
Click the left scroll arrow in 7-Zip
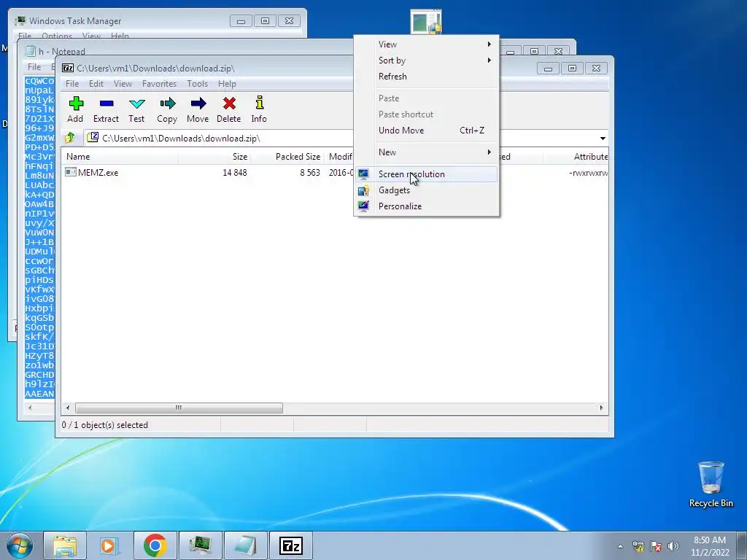point(68,408)
